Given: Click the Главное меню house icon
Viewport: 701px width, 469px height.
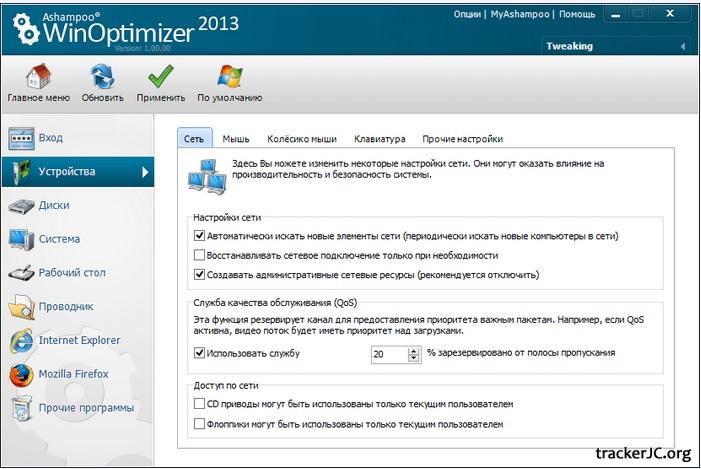Looking at the screenshot, I should point(38,76).
